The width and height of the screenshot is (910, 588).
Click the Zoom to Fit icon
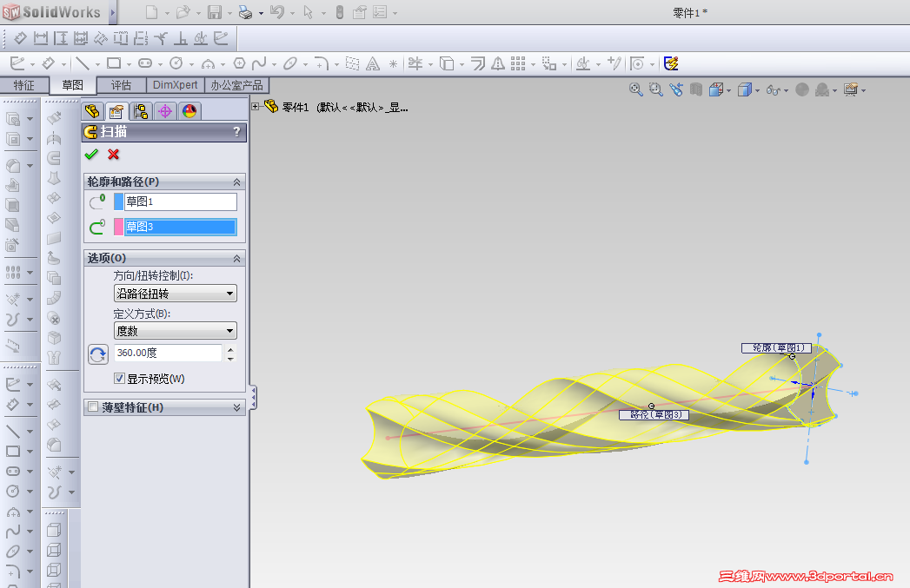click(636, 89)
